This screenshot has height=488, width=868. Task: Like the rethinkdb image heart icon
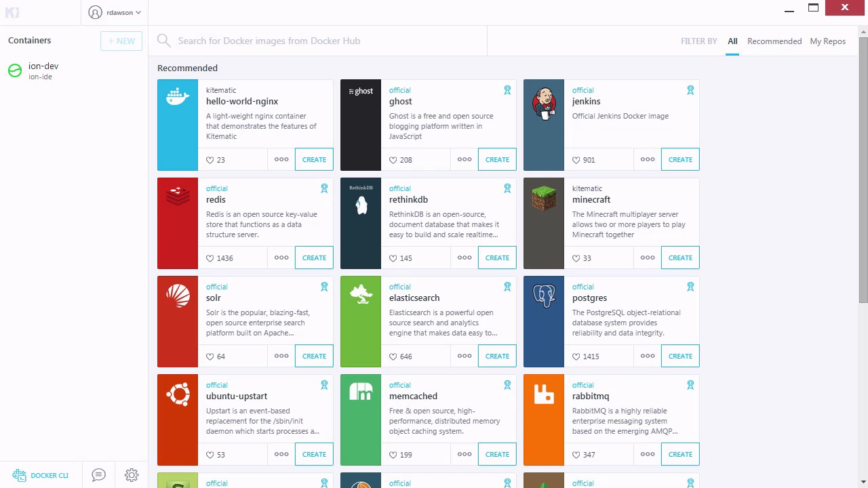393,258
